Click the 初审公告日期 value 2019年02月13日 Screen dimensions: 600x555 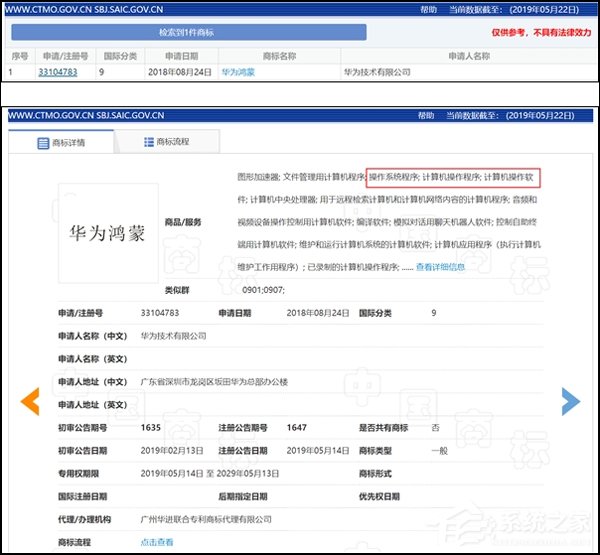tap(172, 451)
